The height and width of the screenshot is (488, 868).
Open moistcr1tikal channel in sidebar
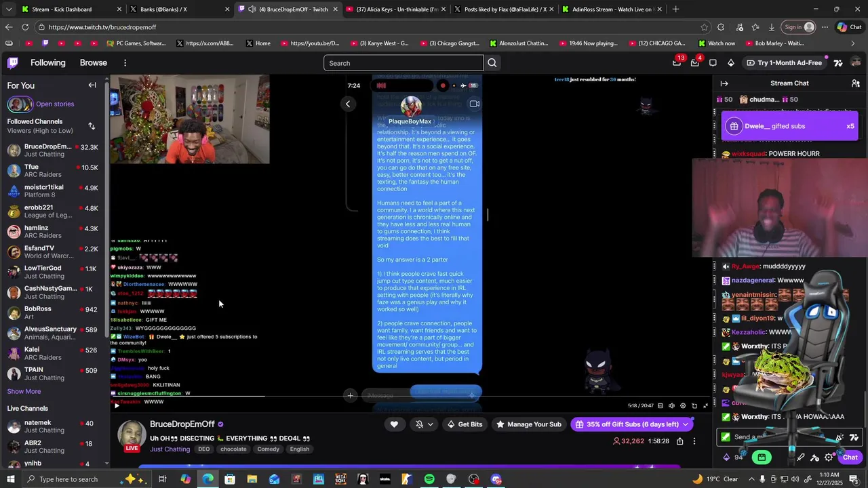(x=53, y=191)
